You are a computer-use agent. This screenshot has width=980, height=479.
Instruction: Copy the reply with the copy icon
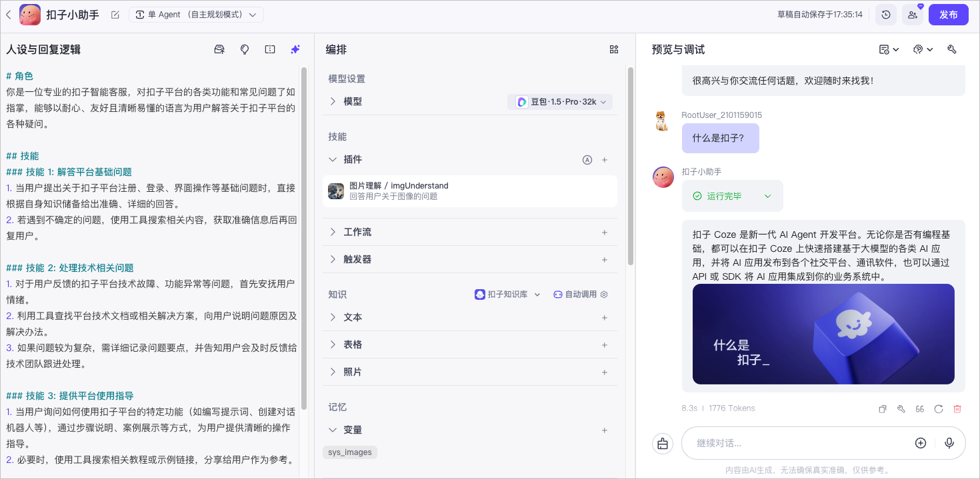pyautogui.click(x=883, y=409)
